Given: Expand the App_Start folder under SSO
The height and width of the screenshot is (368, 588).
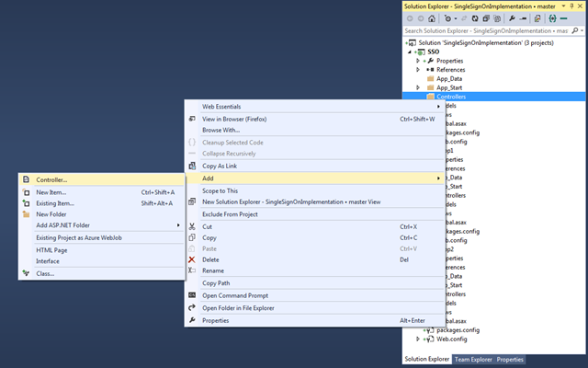Looking at the screenshot, I should [x=419, y=87].
